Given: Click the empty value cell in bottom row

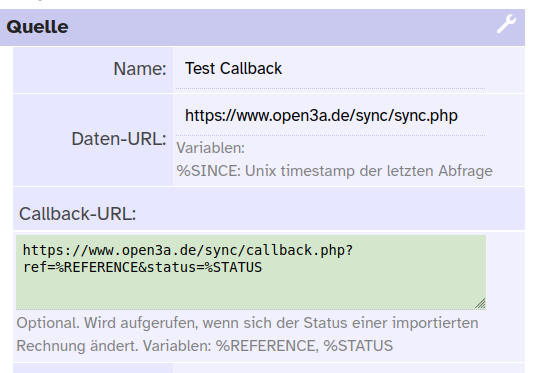Looking at the screenshot, I should 349,368.
